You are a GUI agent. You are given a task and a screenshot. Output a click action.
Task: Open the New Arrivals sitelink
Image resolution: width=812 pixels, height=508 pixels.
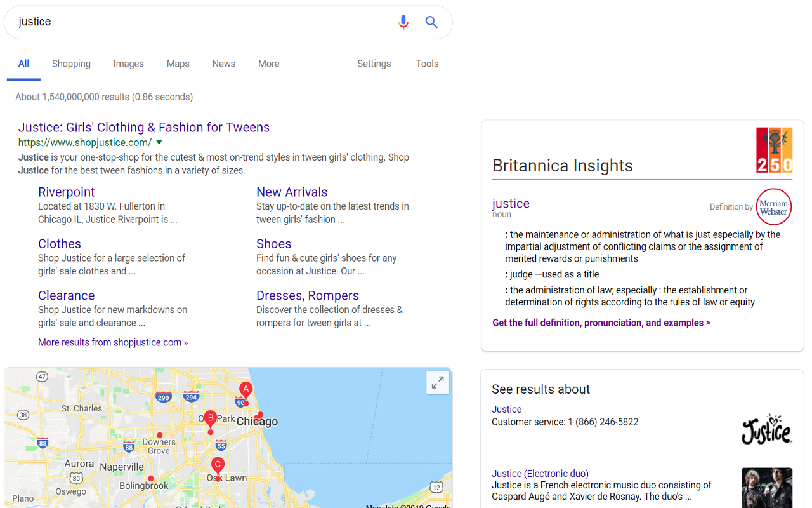click(x=292, y=192)
